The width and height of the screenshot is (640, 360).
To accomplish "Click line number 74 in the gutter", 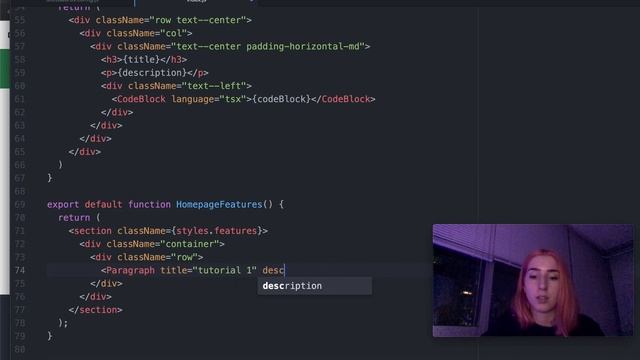I will click(x=20, y=270).
